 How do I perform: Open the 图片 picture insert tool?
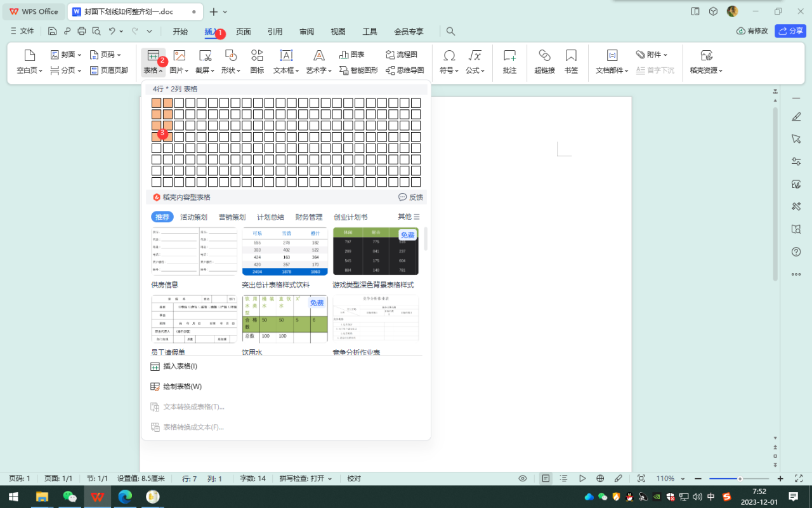click(x=180, y=62)
